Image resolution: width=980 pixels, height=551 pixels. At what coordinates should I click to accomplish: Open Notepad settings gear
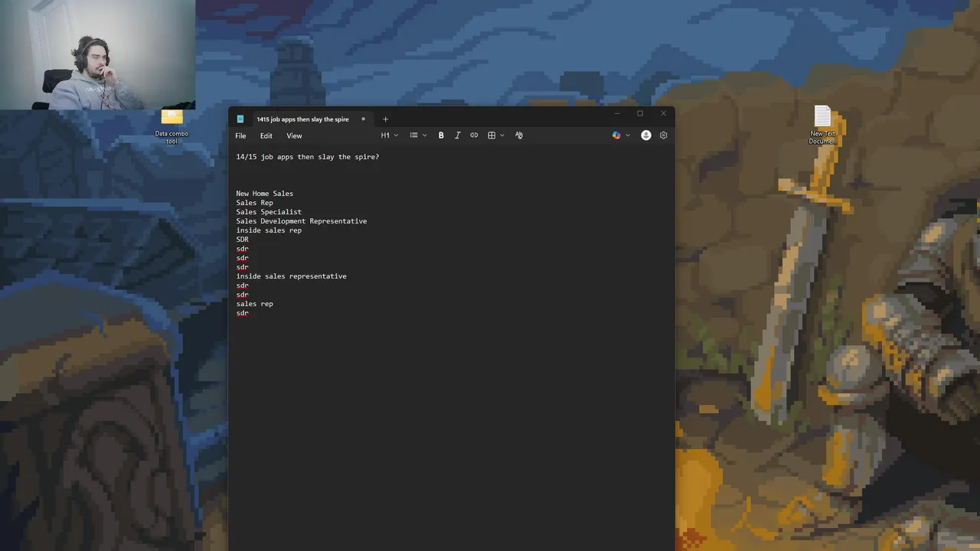(x=664, y=135)
